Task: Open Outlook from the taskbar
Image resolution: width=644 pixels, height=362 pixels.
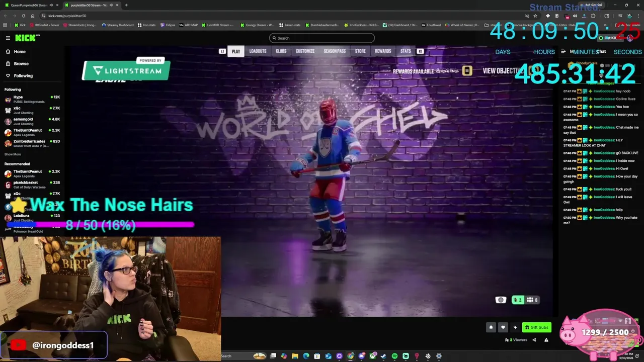Action: click(x=328, y=356)
